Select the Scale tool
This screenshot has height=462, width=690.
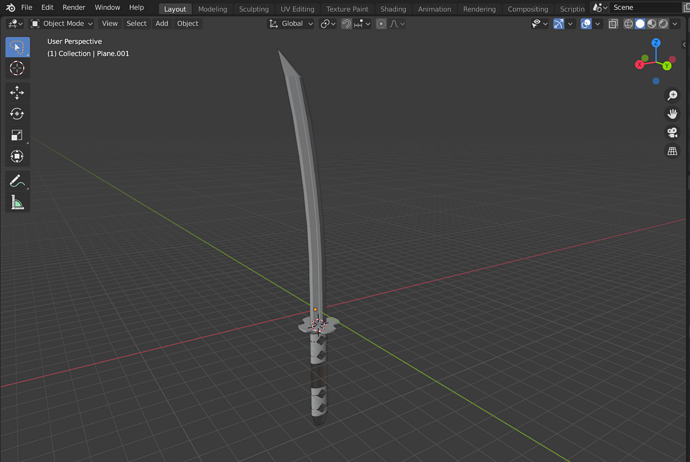pyautogui.click(x=17, y=135)
